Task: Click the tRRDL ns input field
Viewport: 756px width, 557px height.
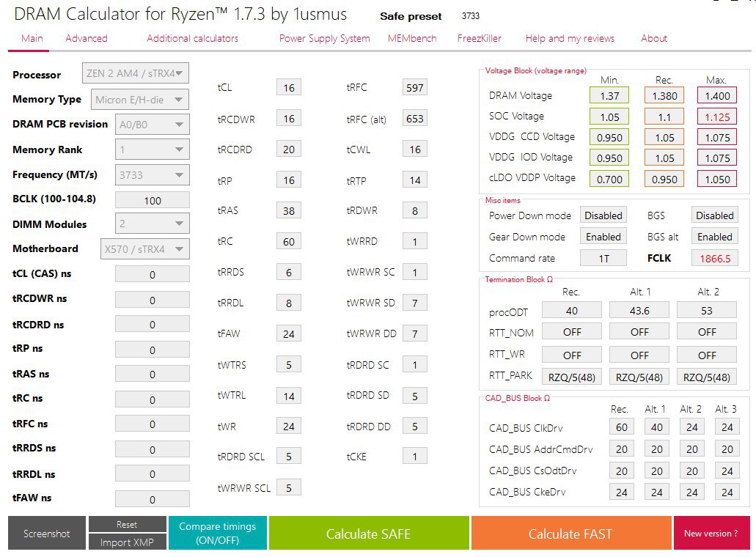Action: pyautogui.click(x=152, y=473)
